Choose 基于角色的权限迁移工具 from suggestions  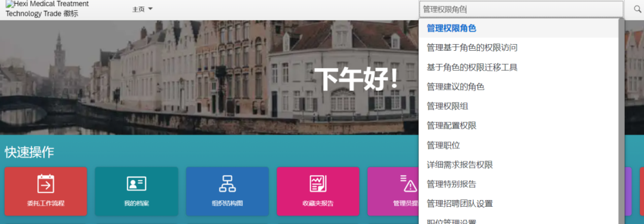pos(518,67)
